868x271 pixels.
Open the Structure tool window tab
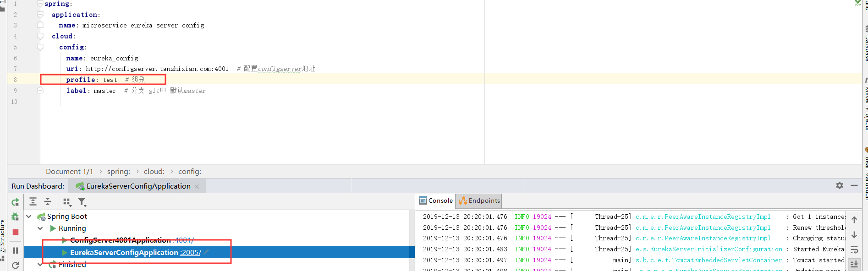tap(3, 236)
